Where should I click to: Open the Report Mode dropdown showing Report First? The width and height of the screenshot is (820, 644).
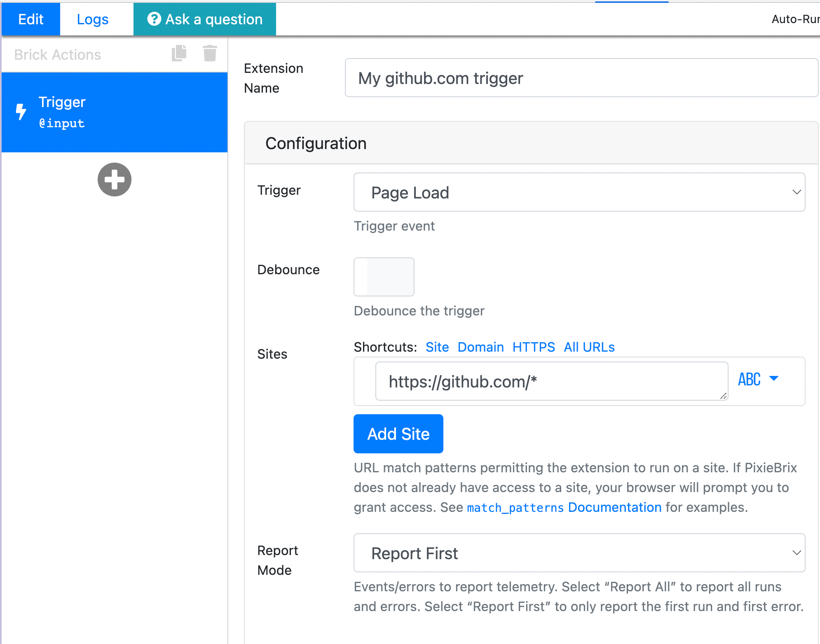[x=579, y=553]
